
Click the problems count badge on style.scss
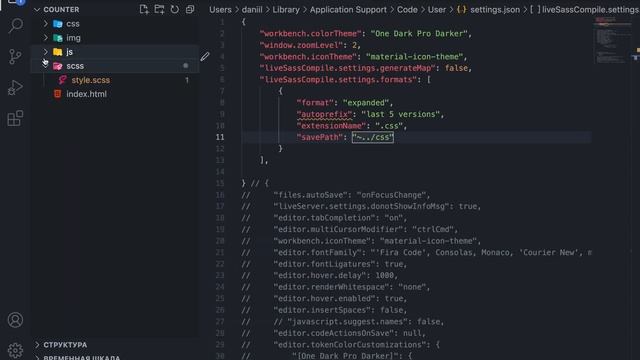(x=187, y=80)
